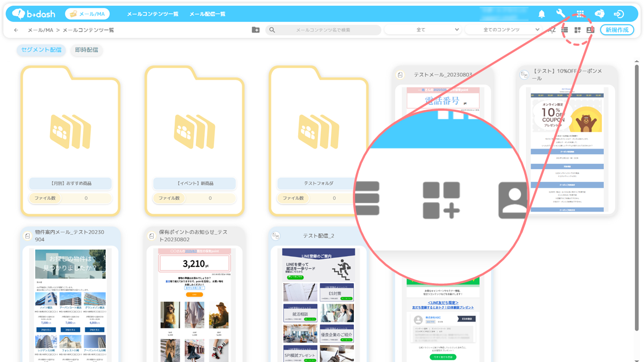Open the app grid menu icon
644x362 pixels.
(x=580, y=14)
